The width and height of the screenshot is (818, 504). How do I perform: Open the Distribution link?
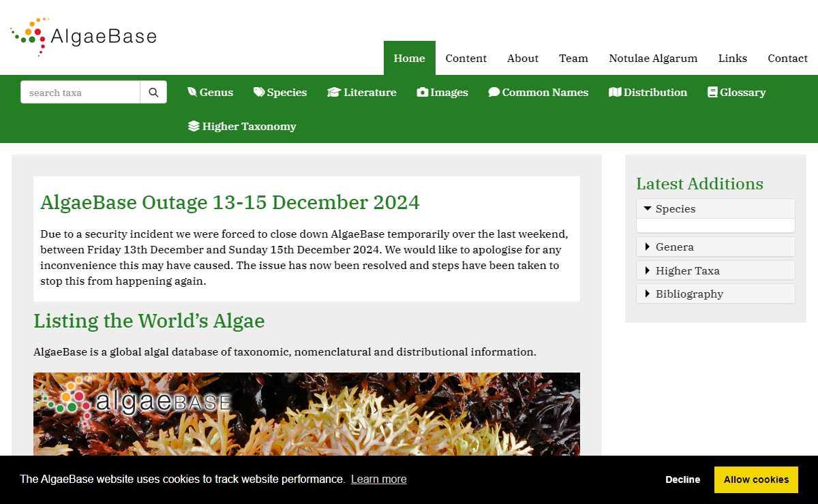[x=648, y=92]
